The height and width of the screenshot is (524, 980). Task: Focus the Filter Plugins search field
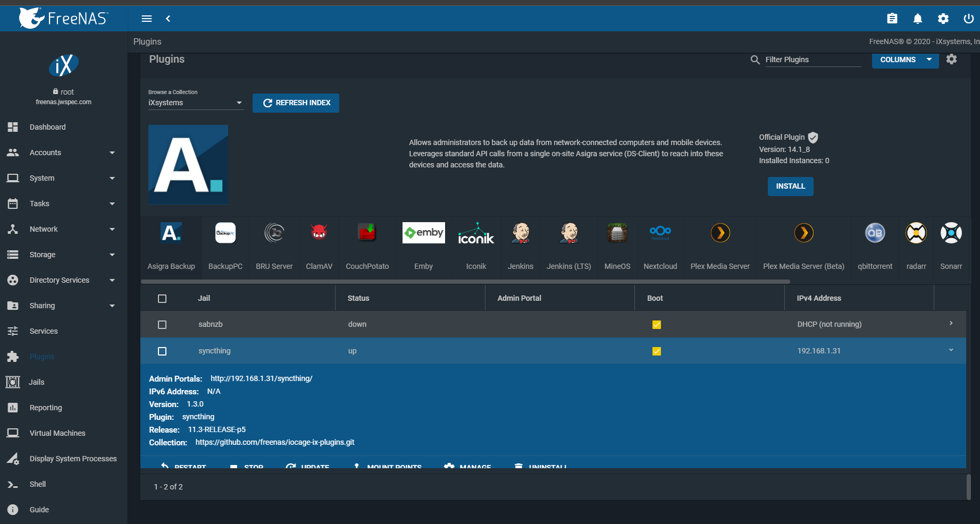(x=813, y=60)
